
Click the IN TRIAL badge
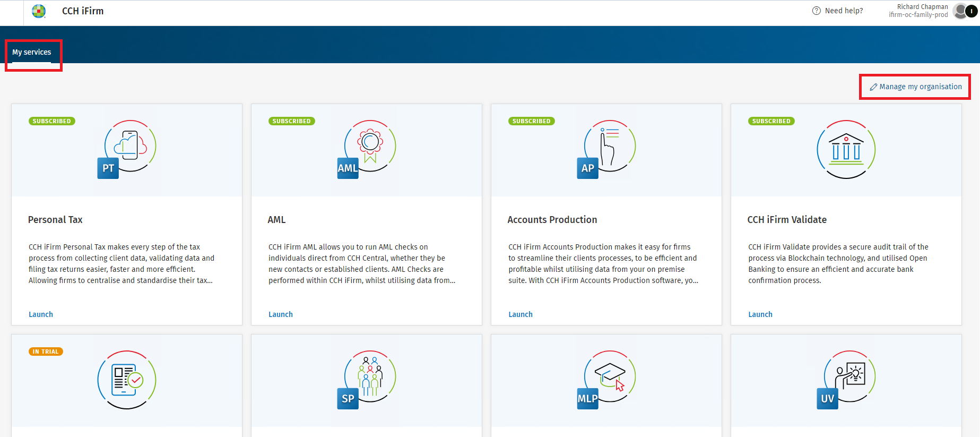46,352
